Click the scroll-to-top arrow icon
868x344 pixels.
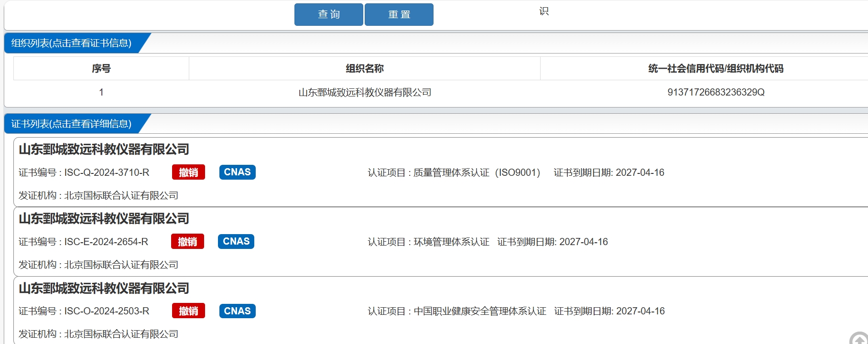pyautogui.click(x=859, y=338)
